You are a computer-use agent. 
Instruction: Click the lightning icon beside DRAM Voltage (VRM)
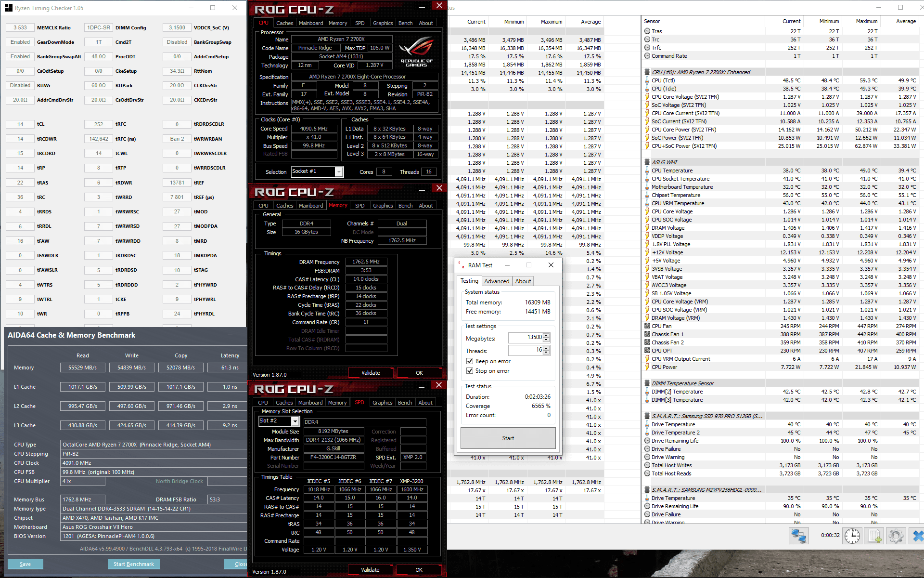(x=647, y=318)
